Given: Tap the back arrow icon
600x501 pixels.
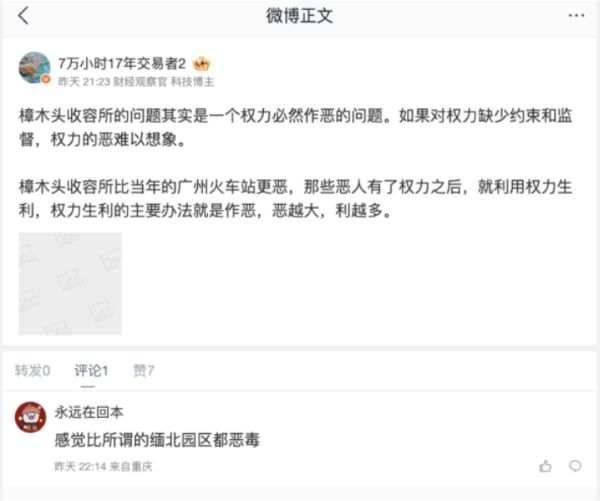Looking at the screenshot, I should [x=23, y=16].
